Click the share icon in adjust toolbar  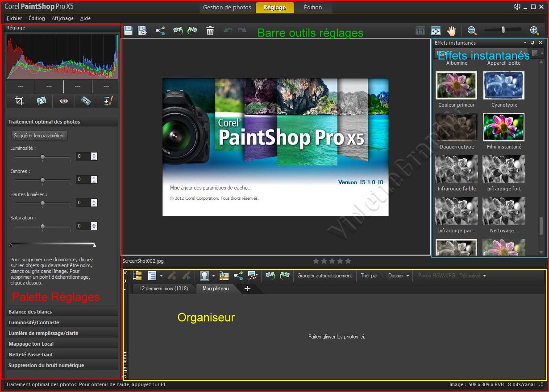click(x=160, y=31)
